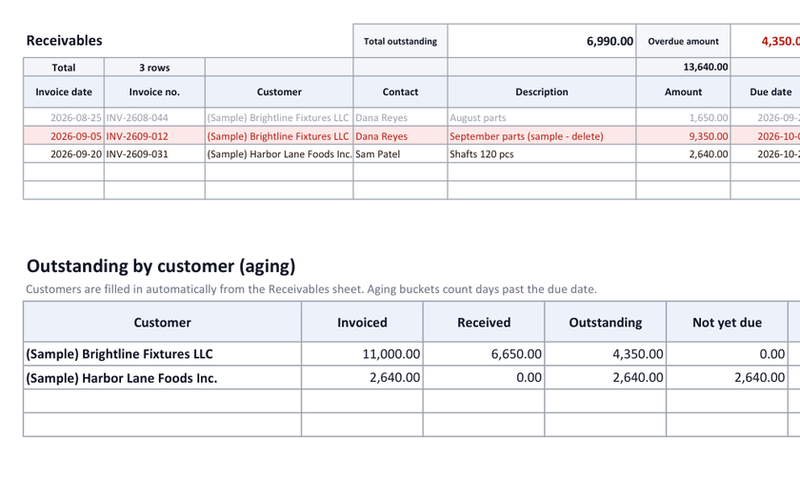Click the Description column header
800x500 pixels.
[542, 92]
